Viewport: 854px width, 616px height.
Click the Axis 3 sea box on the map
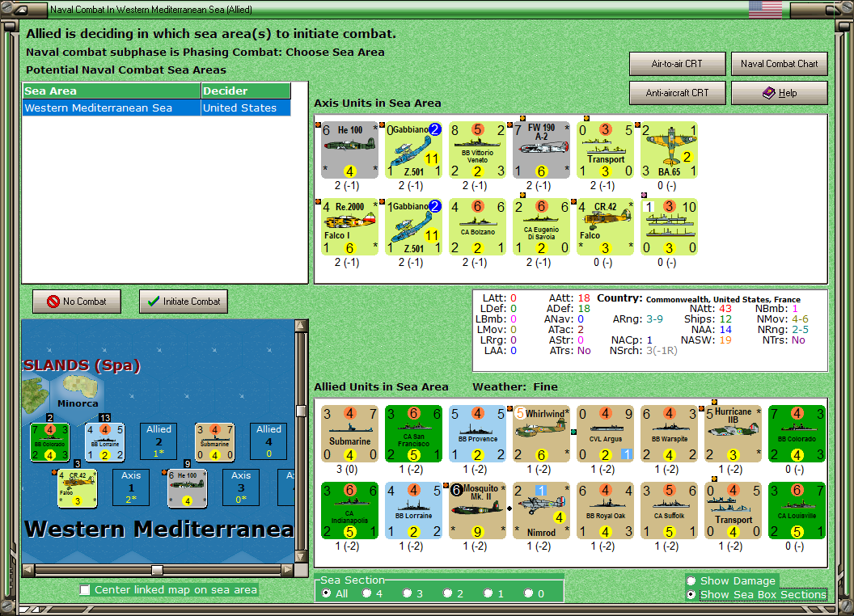click(241, 487)
